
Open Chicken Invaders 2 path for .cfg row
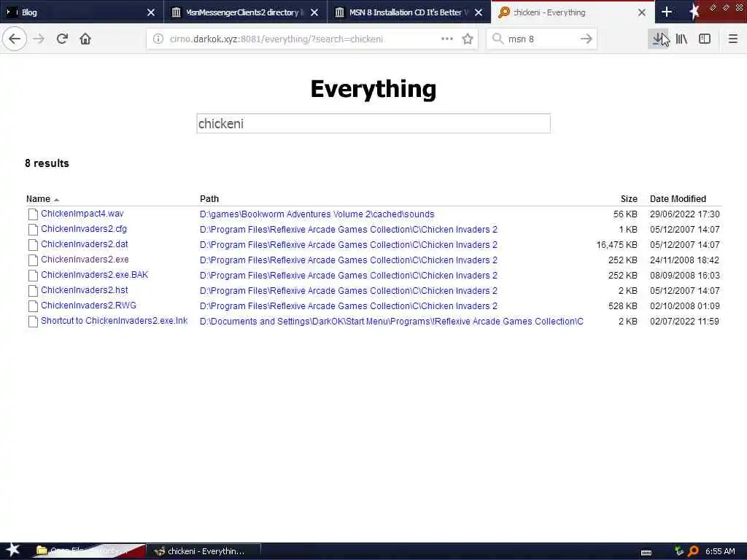click(x=348, y=230)
